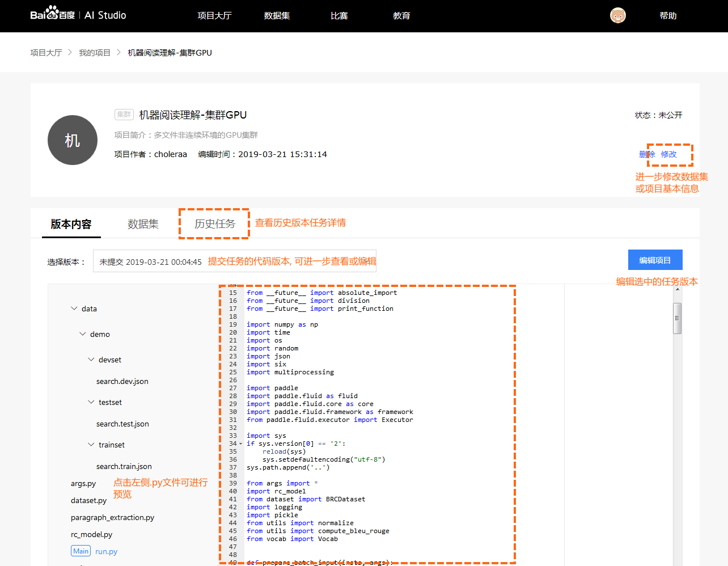The width and height of the screenshot is (728, 566).
Task: Preview the dataset.py file
Action: (88, 500)
